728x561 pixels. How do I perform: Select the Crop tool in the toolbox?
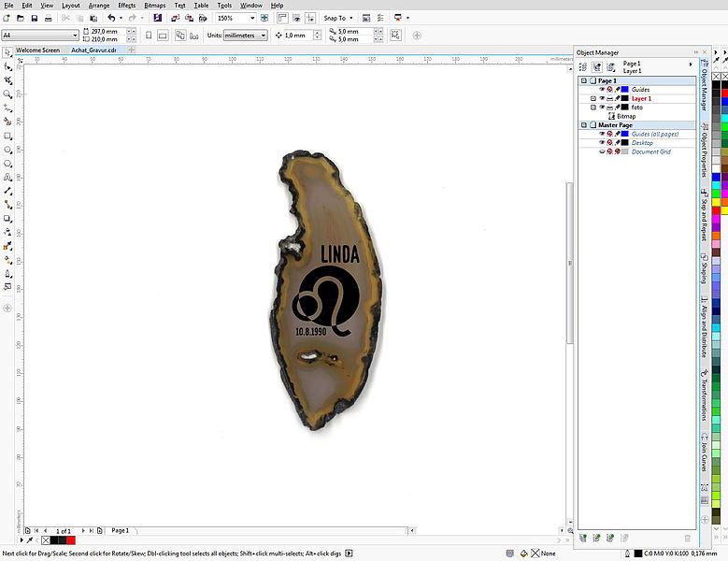pyautogui.click(x=7, y=80)
